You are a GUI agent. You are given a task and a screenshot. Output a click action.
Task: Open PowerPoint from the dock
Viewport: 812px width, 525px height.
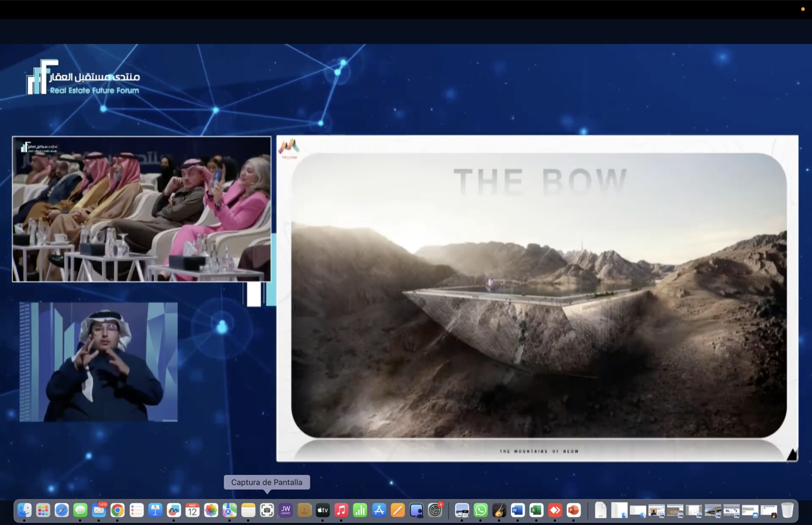click(573, 510)
